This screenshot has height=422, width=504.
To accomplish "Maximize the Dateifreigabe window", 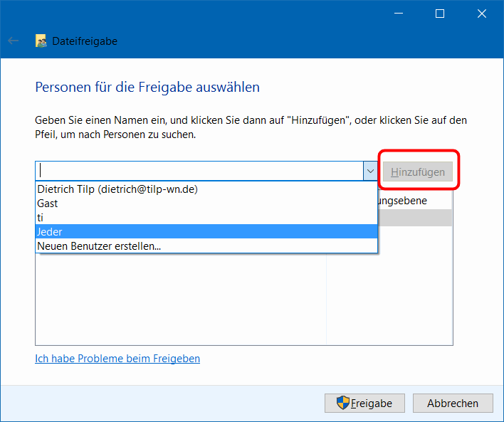I will coord(440,14).
